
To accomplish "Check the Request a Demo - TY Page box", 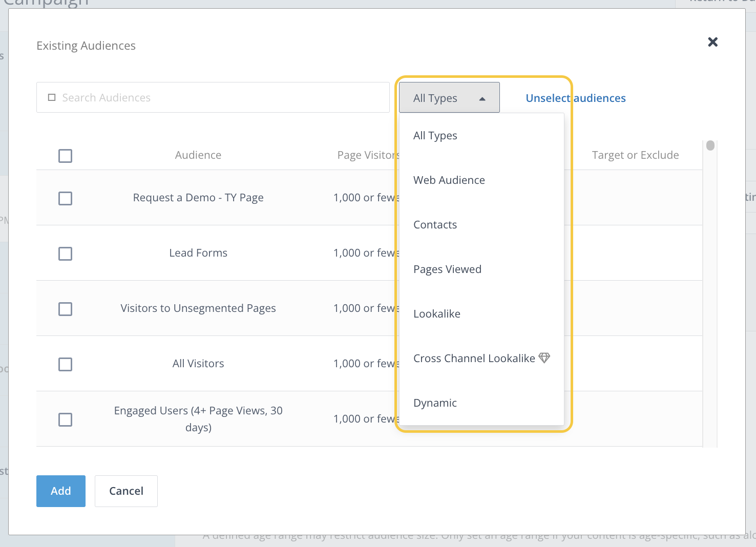I will 65,198.
